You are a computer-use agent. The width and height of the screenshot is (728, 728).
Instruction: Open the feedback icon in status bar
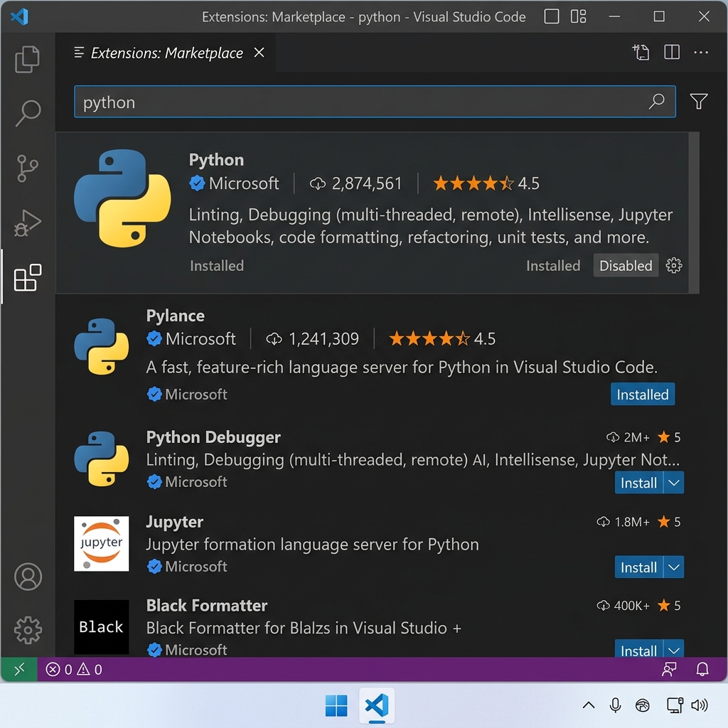tap(669, 669)
